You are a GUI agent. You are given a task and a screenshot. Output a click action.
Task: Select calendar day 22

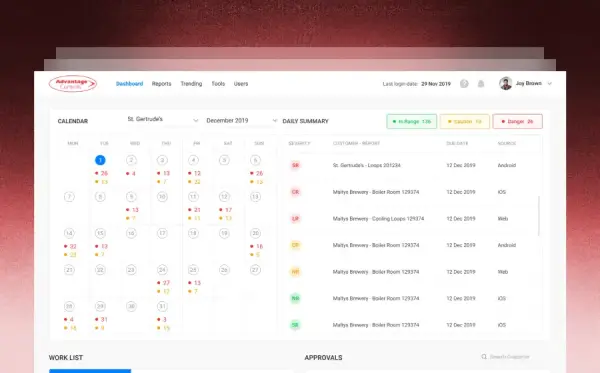100,270
